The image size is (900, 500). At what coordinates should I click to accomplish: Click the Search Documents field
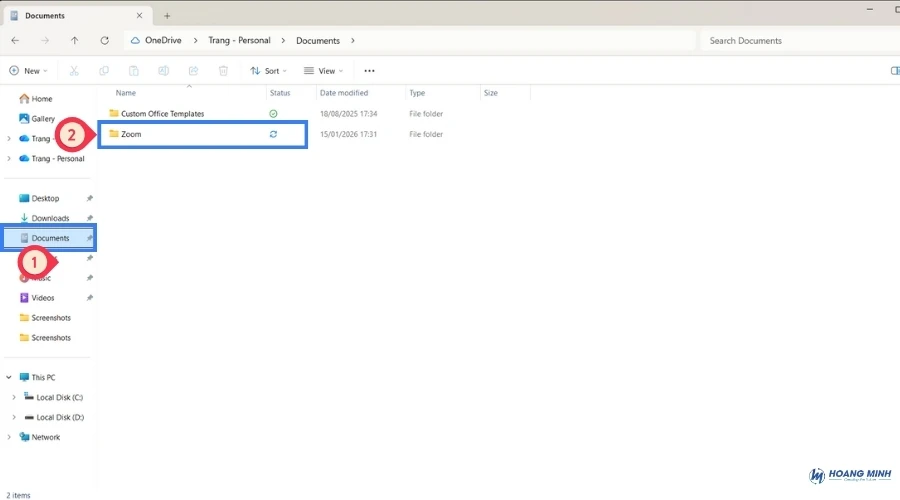coord(790,41)
